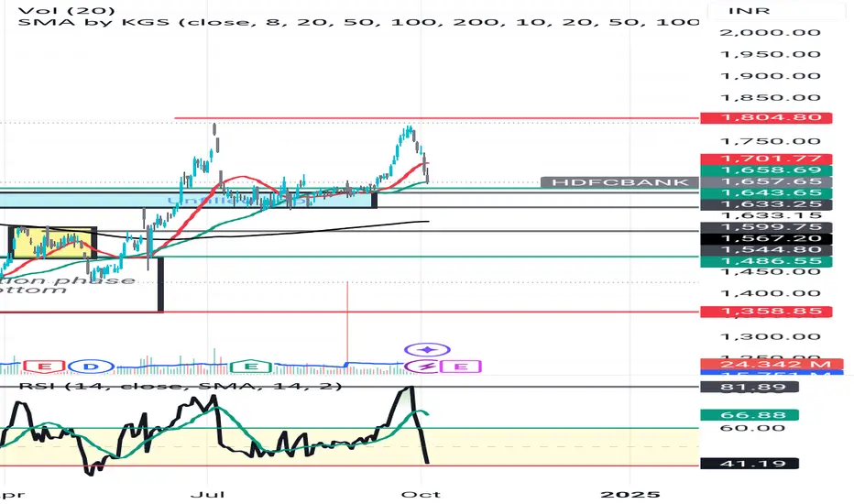854x504 pixels.
Task: Click the green 1,658.69 price label
Action: tap(766, 170)
